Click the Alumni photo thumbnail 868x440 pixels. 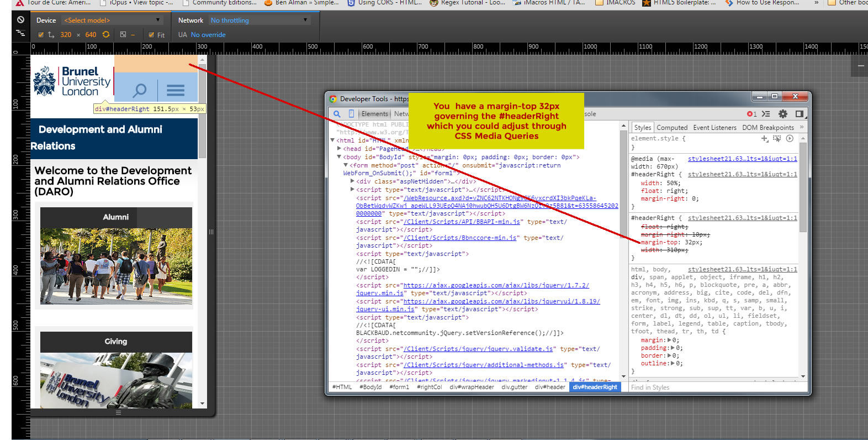tap(116, 266)
